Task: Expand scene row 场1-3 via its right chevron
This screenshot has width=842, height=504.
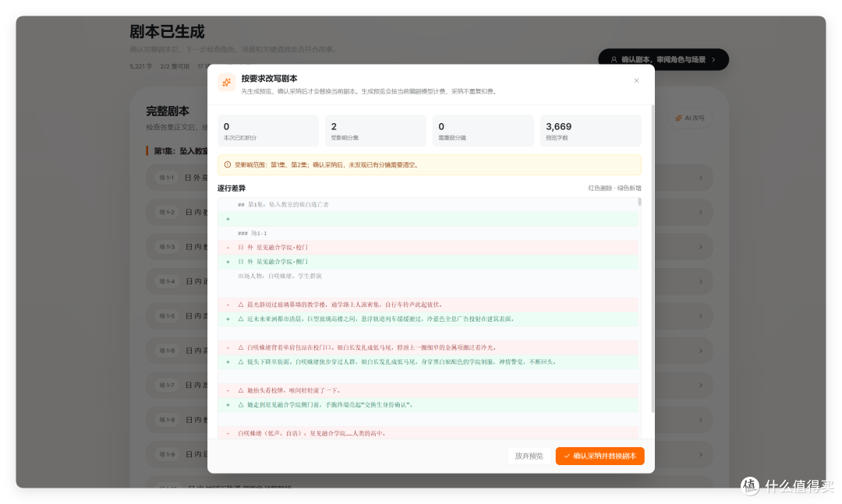Action: click(x=701, y=247)
